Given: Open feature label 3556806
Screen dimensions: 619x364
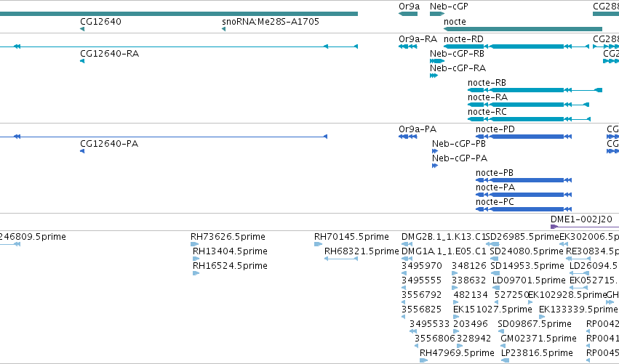Looking at the screenshot, I should point(435,339).
